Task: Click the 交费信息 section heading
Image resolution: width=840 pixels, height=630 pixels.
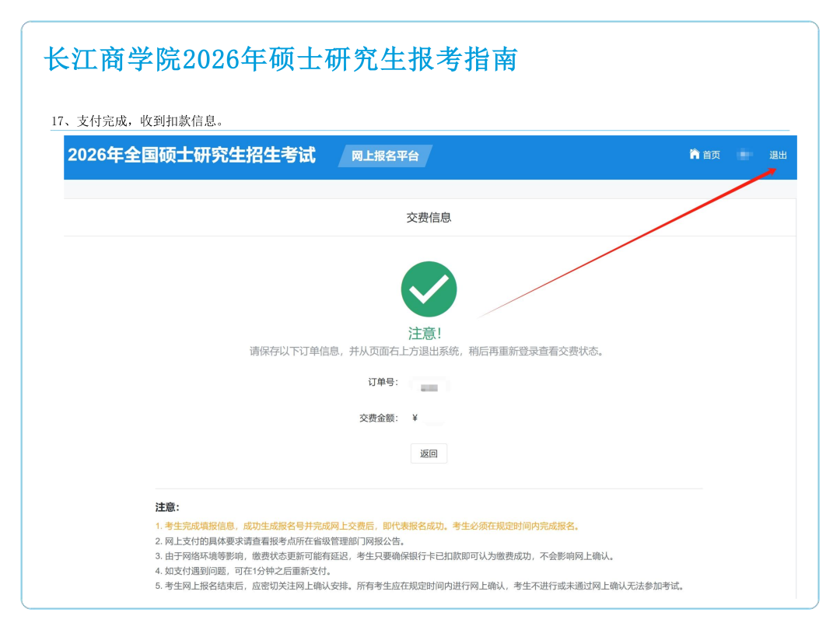Action: point(429,218)
